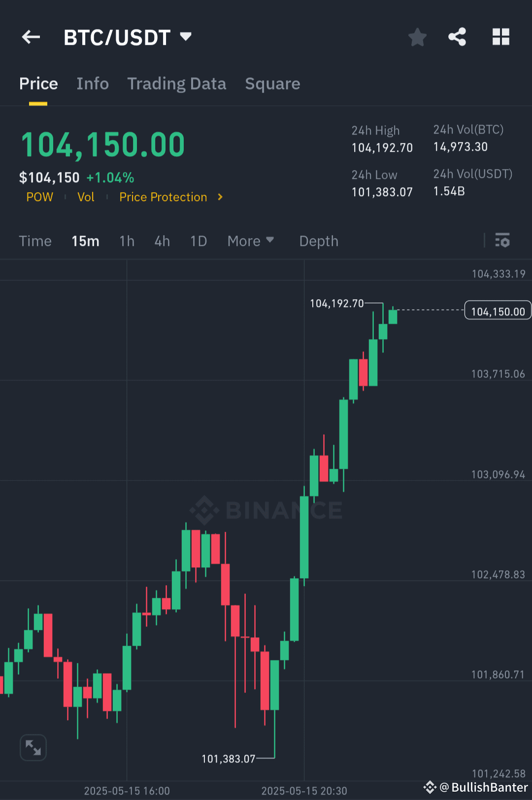Screen dimensions: 532x800
Task: Click the expand chart fullscreen icon
Action: click(33, 747)
